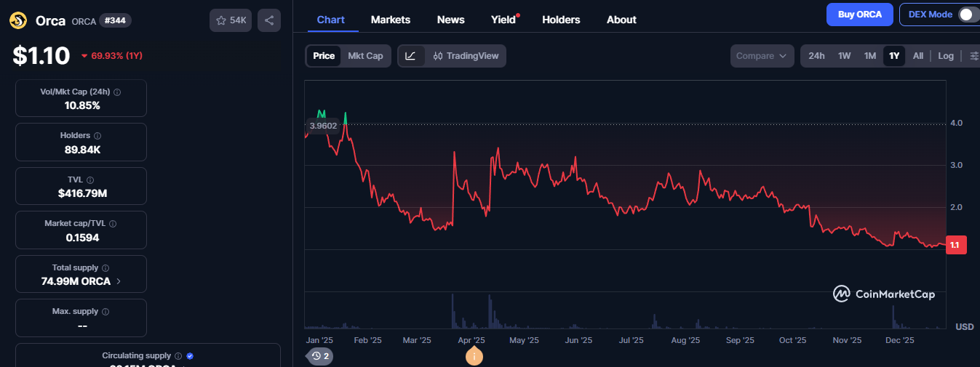Click info icon beside Circulating supply

(x=178, y=356)
